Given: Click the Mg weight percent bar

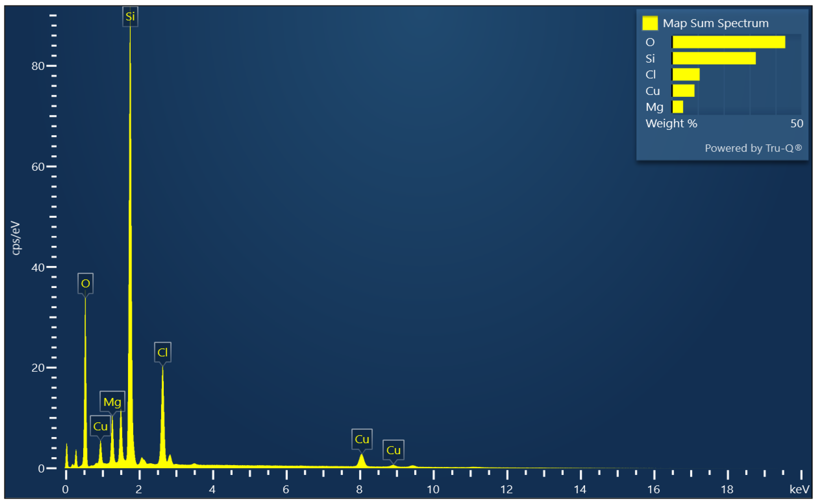Looking at the screenshot, I should tap(677, 107).
